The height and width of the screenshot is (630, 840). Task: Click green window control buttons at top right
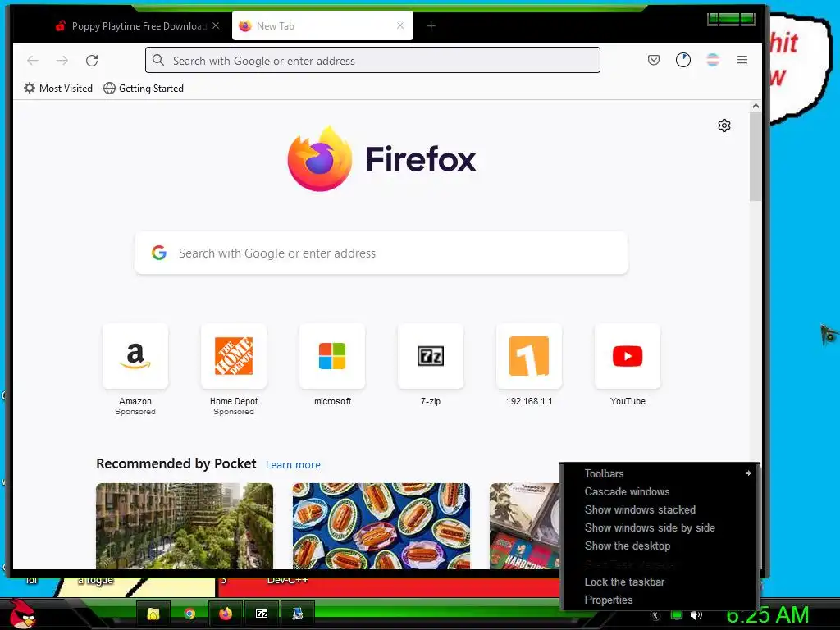731,20
